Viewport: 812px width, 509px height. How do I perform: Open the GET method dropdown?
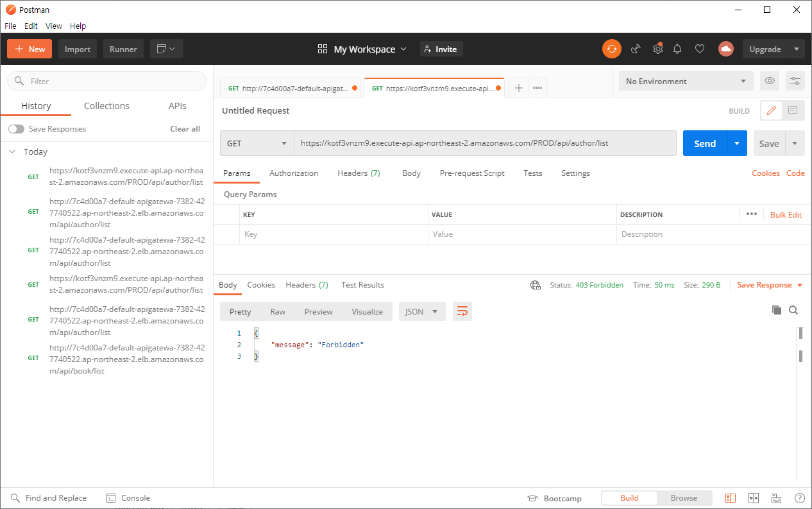257,143
